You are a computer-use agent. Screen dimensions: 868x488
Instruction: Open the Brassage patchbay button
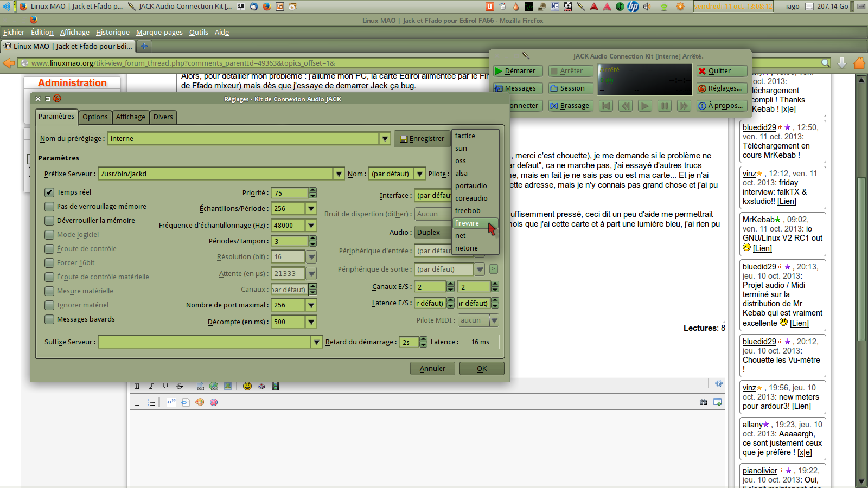[x=570, y=106]
